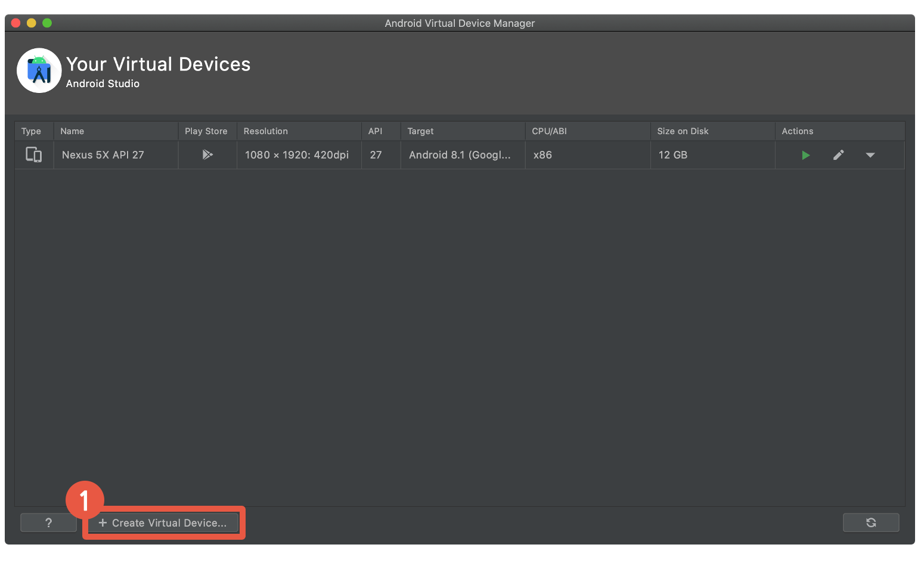Minimize the AVD Manager window

click(x=32, y=23)
